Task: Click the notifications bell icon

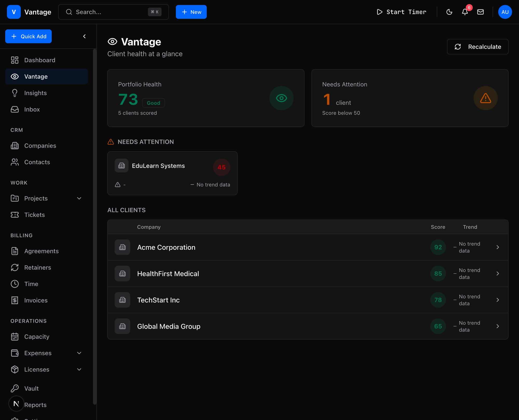Action: [465, 12]
